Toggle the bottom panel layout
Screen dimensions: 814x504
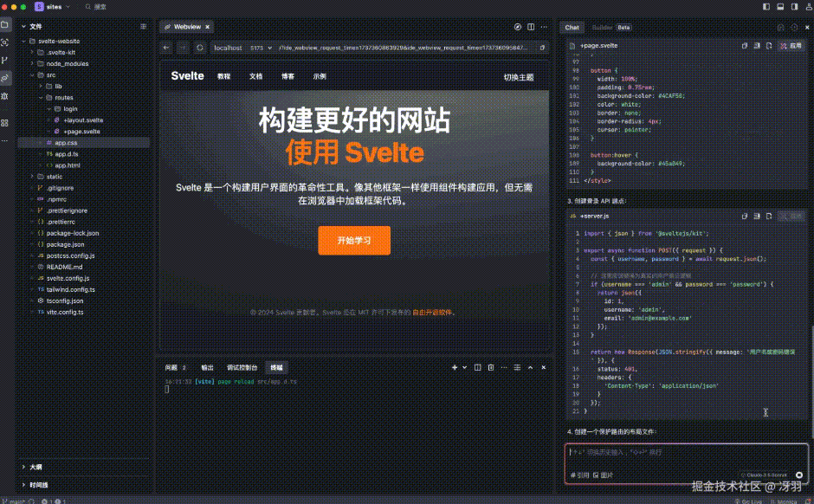tap(780, 7)
